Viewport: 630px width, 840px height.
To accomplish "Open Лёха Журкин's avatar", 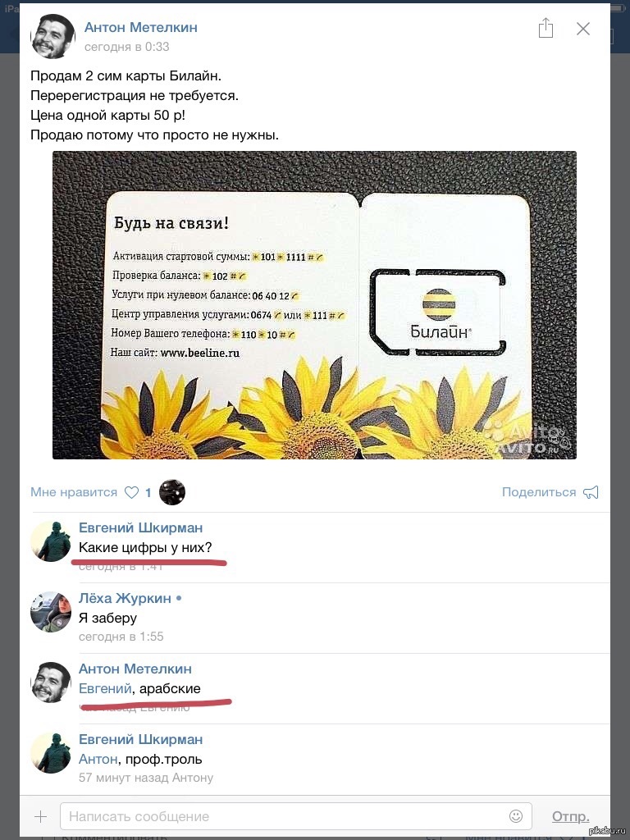I will (x=51, y=612).
